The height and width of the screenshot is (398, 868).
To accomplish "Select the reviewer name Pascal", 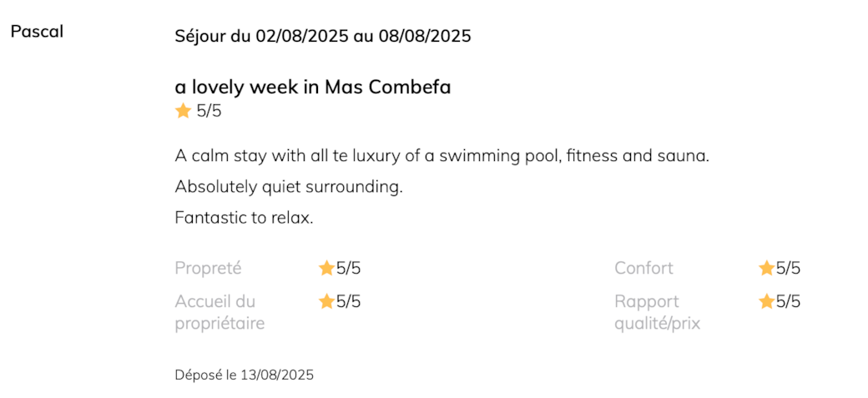I will [37, 32].
